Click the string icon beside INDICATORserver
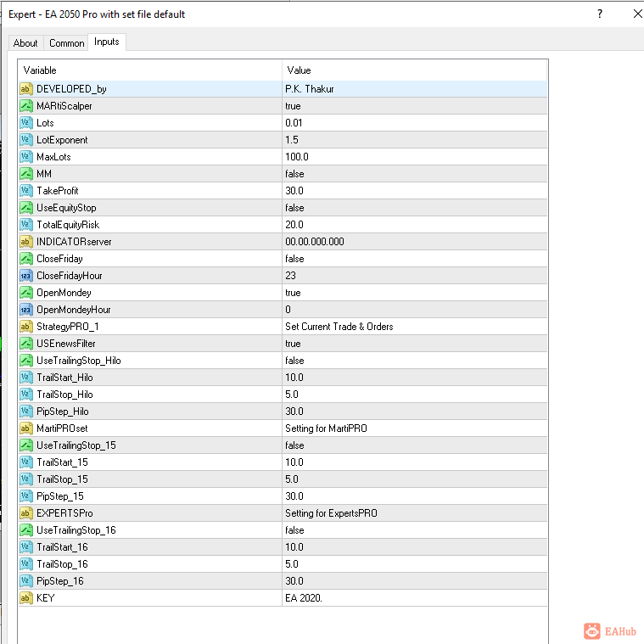The width and height of the screenshot is (644, 644). point(25,242)
